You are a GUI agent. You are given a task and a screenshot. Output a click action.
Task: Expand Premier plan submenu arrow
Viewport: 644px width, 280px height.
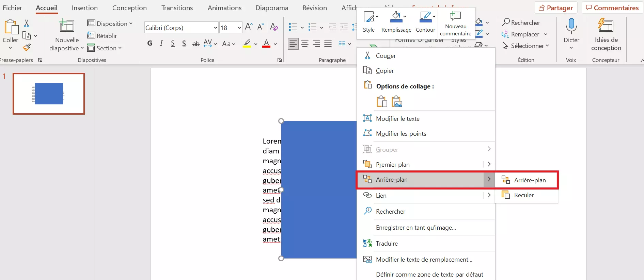[489, 164]
